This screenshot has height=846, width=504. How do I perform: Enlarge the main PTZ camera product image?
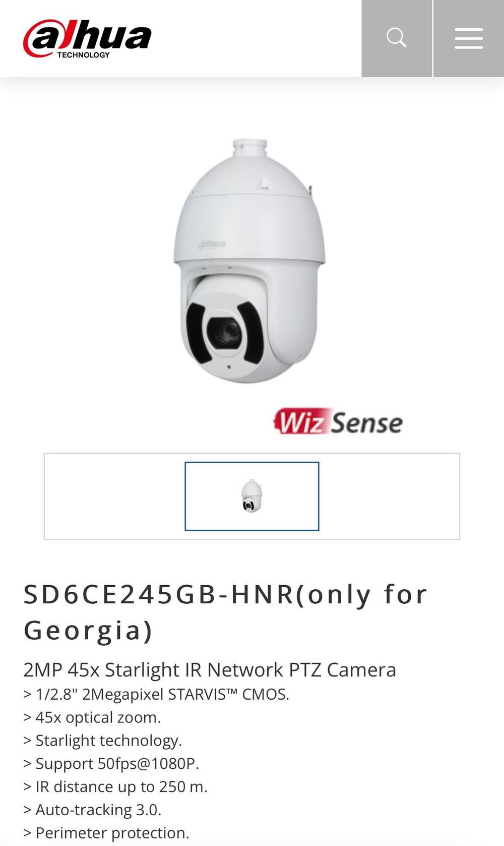tap(250, 261)
